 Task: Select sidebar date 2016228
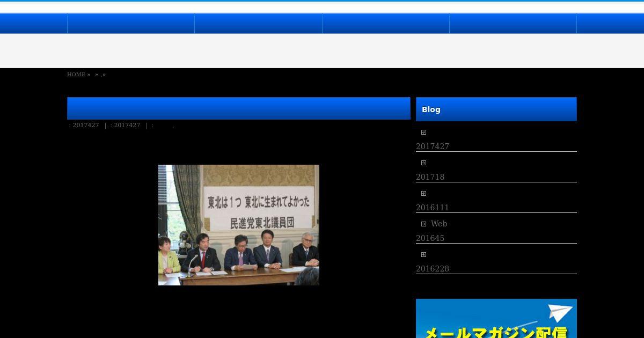pos(433,269)
